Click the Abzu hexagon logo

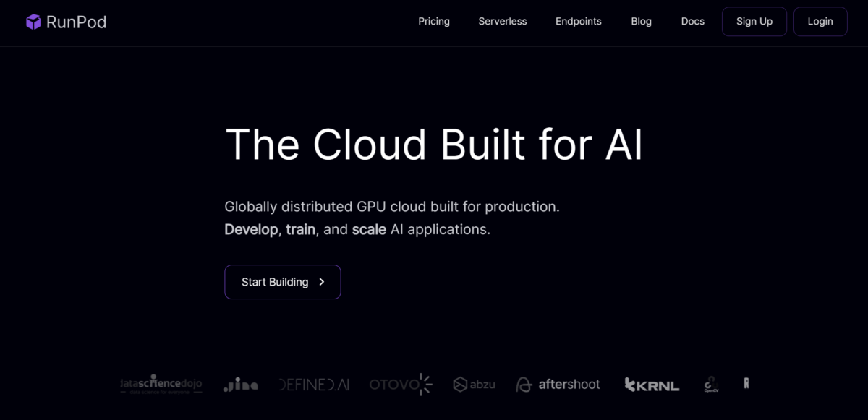click(x=474, y=385)
